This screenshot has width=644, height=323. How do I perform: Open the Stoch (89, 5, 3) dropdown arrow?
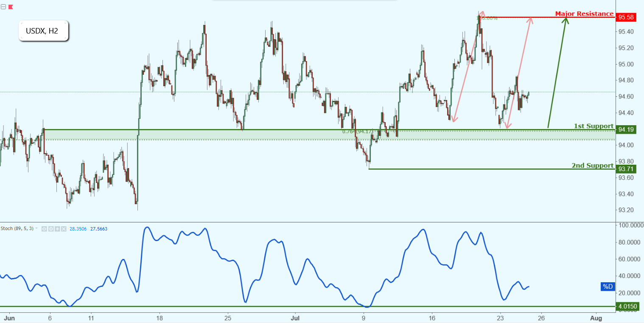(x=36, y=228)
